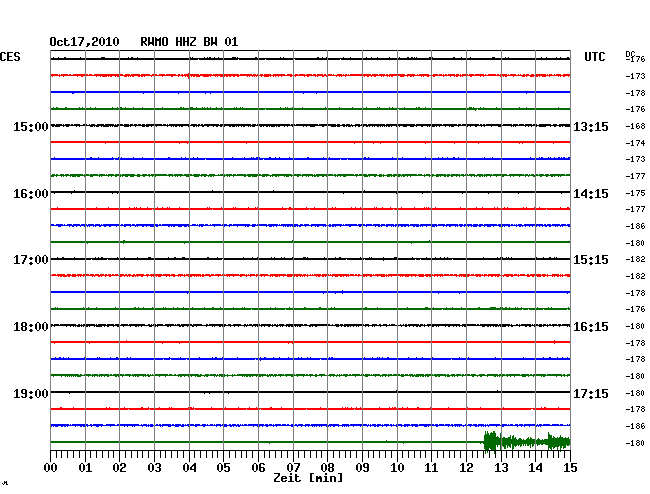Select the station header RWMO HHZ BW 01
The height and width of the screenshot is (494, 650).
(189, 42)
